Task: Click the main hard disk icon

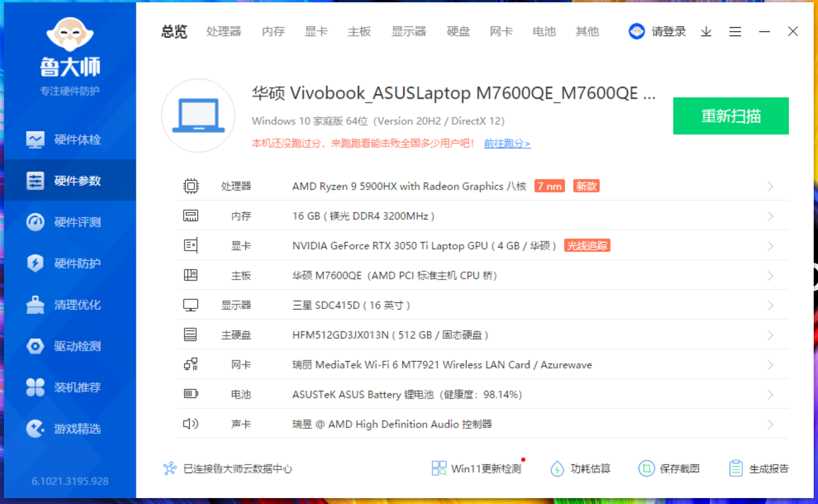Action: tap(191, 335)
